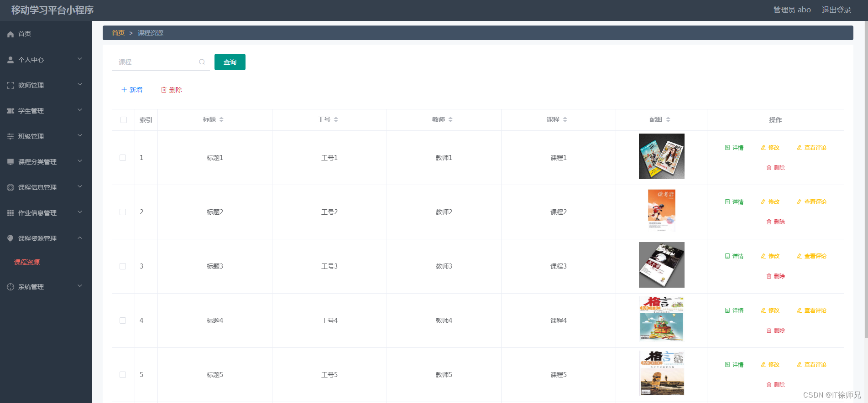Click red 删除 for row 标题1
Image resolution: width=868 pixels, height=403 pixels.
point(776,168)
